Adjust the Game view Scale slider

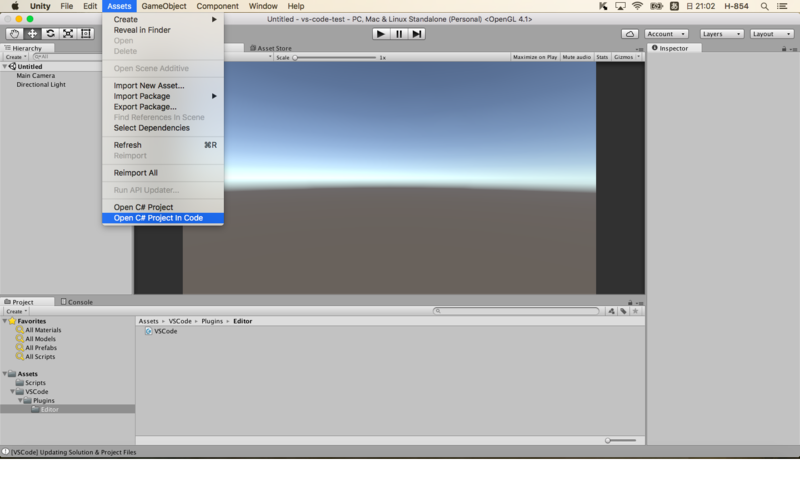click(x=335, y=58)
